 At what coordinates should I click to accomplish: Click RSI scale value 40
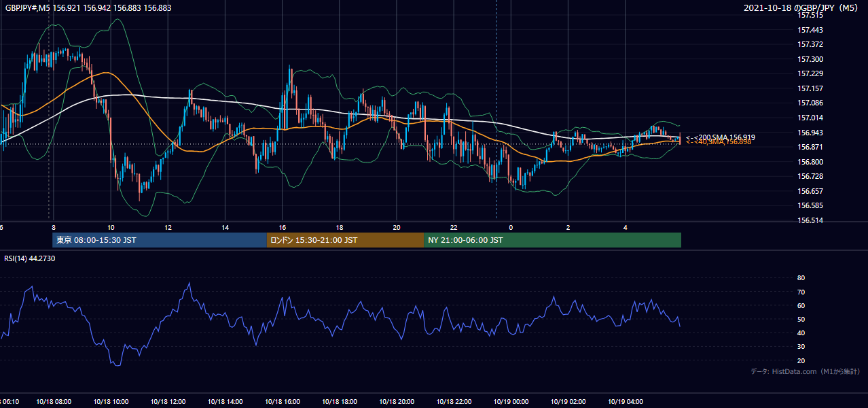(801, 333)
